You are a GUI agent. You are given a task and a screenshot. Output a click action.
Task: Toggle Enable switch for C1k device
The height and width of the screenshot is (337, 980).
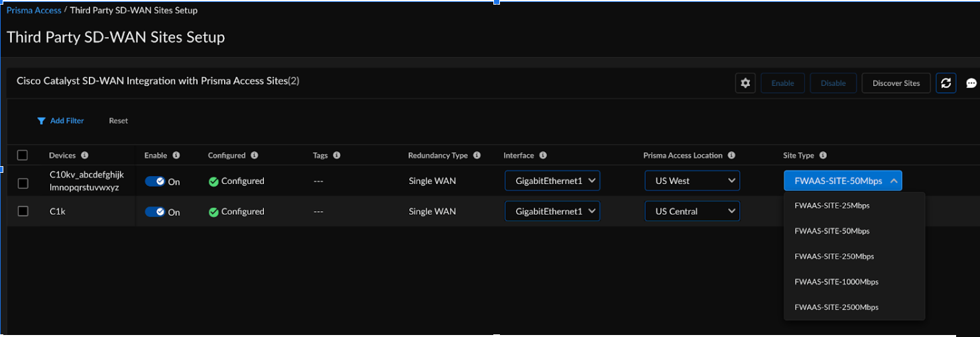pyautogui.click(x=155, y=212)
